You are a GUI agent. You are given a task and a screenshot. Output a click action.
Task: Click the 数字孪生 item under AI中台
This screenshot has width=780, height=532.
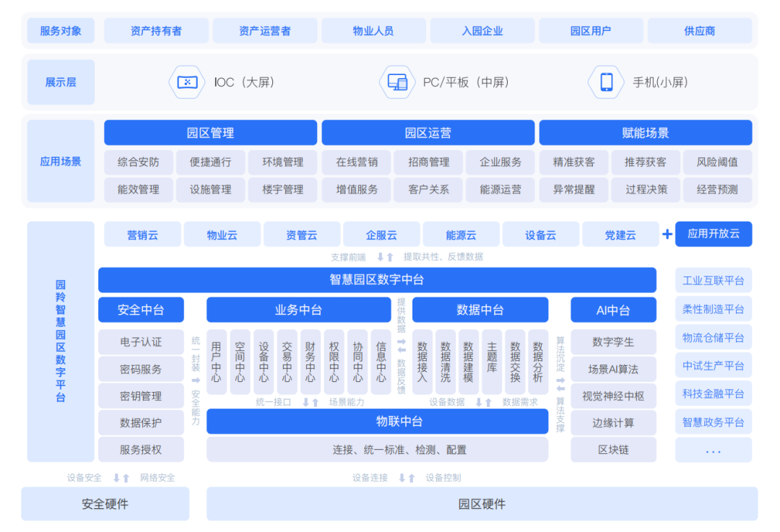(x=613, y=341)
